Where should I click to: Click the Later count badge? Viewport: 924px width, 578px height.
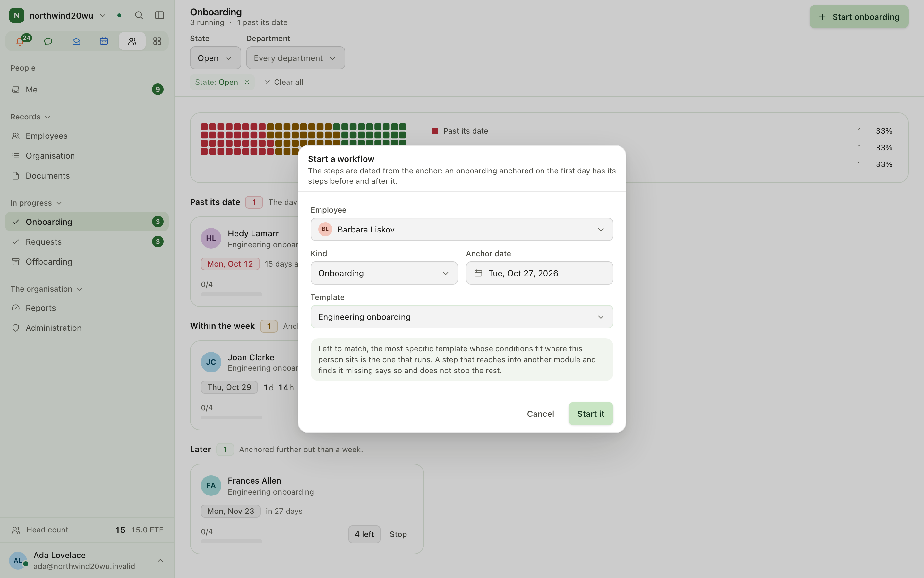(225, 450)
